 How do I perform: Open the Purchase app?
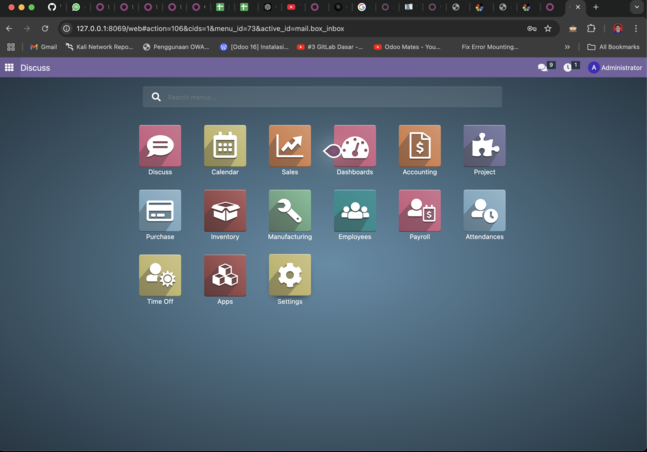pyautogui.click(x=160, y=211)
